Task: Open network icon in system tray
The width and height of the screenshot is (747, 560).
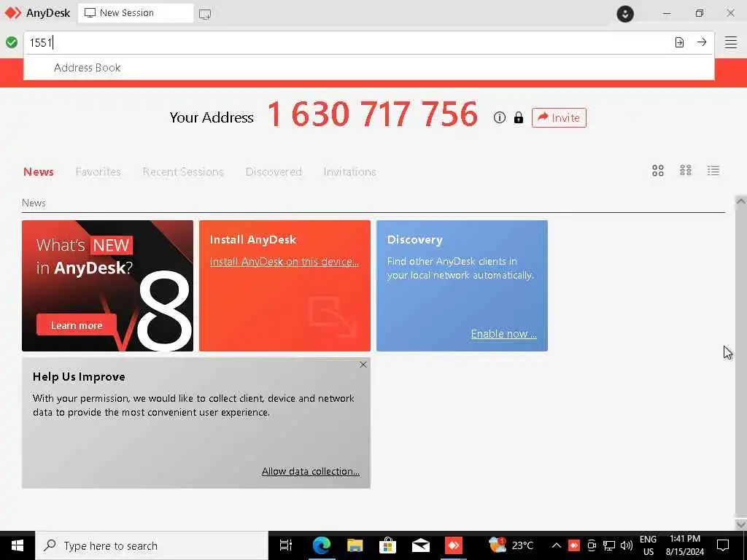Action: [609, 545]
